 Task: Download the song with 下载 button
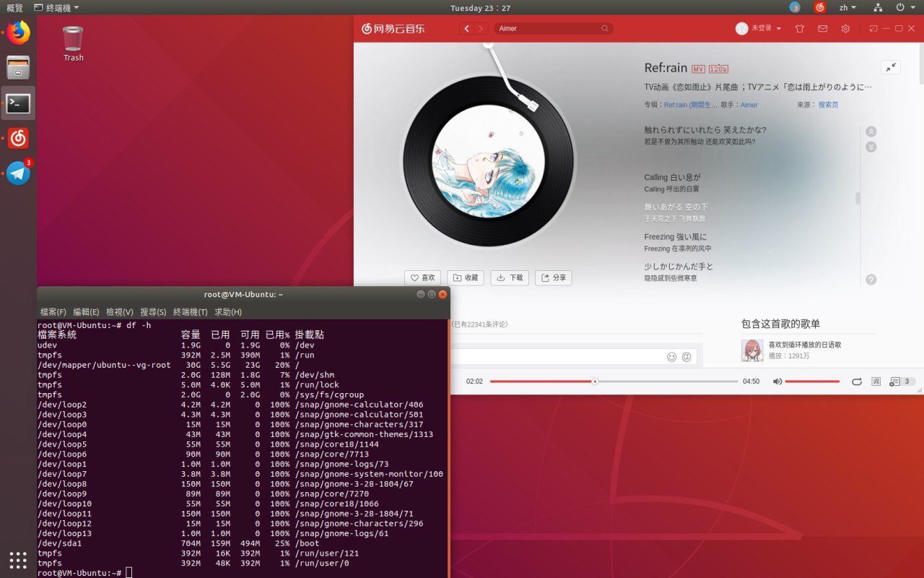510,277
